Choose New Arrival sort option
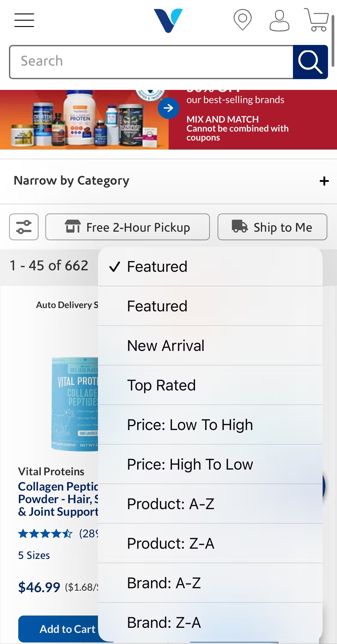Screen dimensions: 337x644 (166, 346)
